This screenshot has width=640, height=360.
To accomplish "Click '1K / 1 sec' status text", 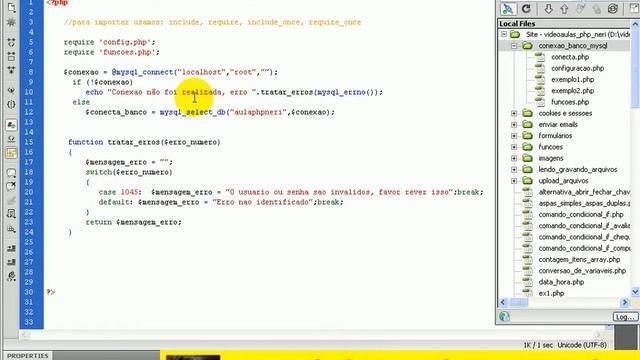I will (538, 345).
